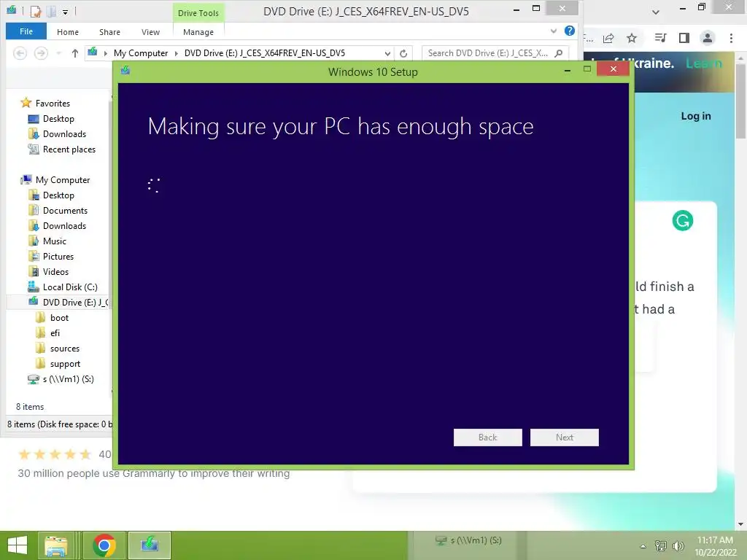
Task: Expand the ribbon with the chevron arrow
Action: [554, 31]
